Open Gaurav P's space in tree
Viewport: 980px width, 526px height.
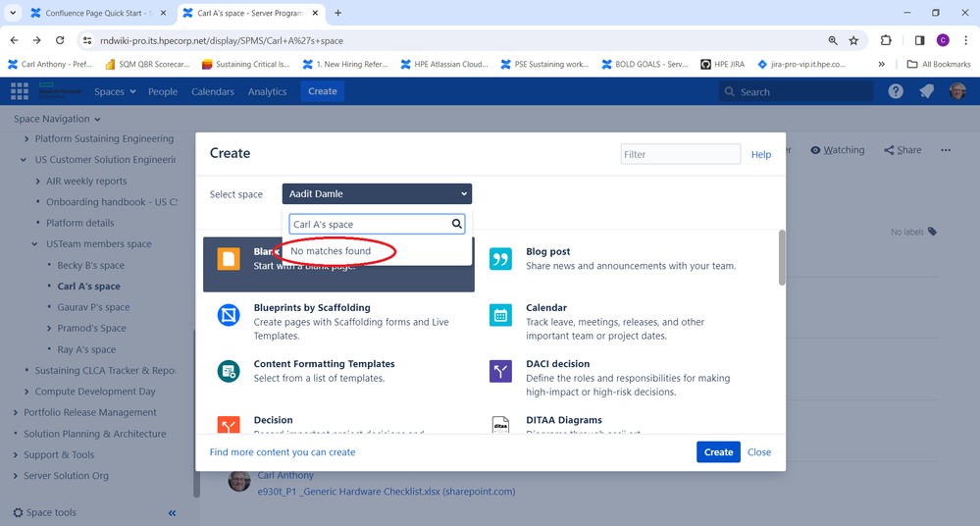point(94,307)
